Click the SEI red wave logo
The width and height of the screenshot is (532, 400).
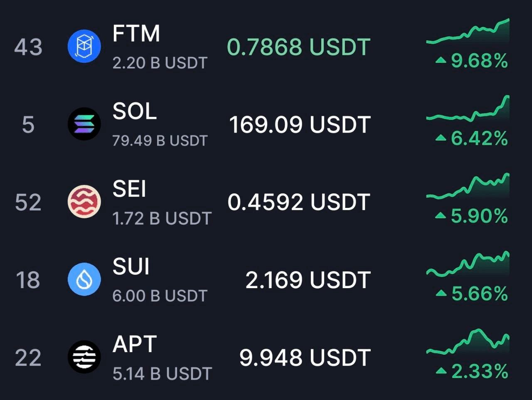[84, 202]
